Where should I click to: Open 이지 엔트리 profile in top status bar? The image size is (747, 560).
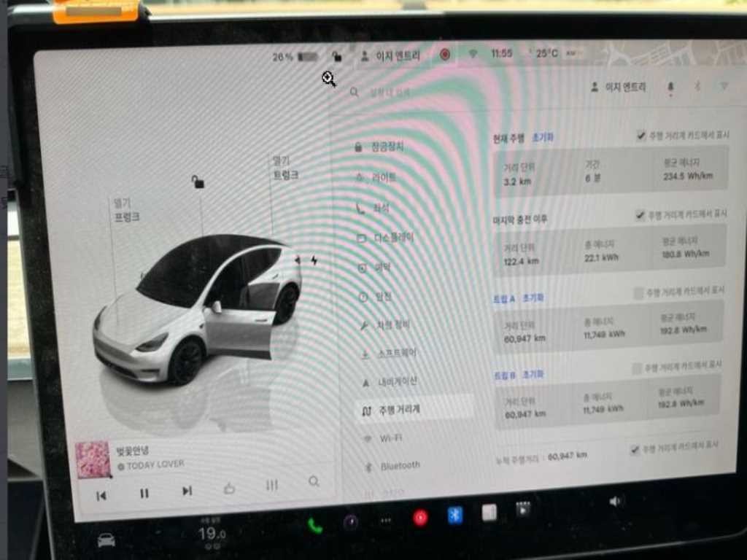pyautogui.click(x=391, y=56)
